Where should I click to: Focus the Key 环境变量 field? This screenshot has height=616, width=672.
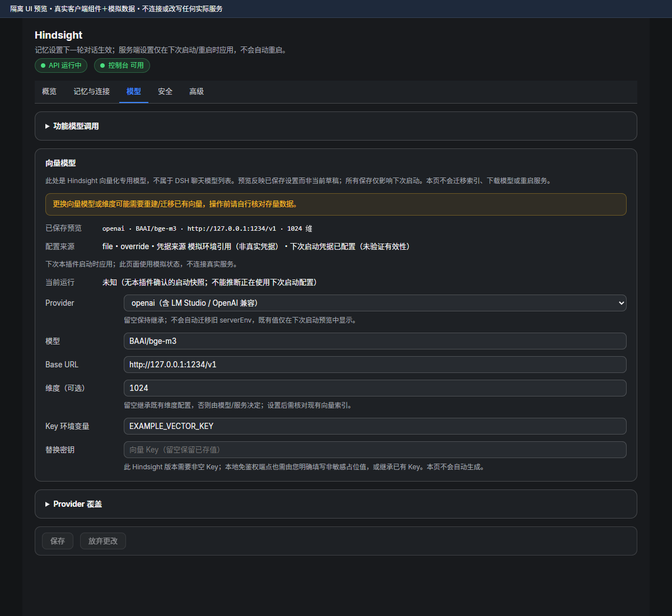tap(375, 426)
